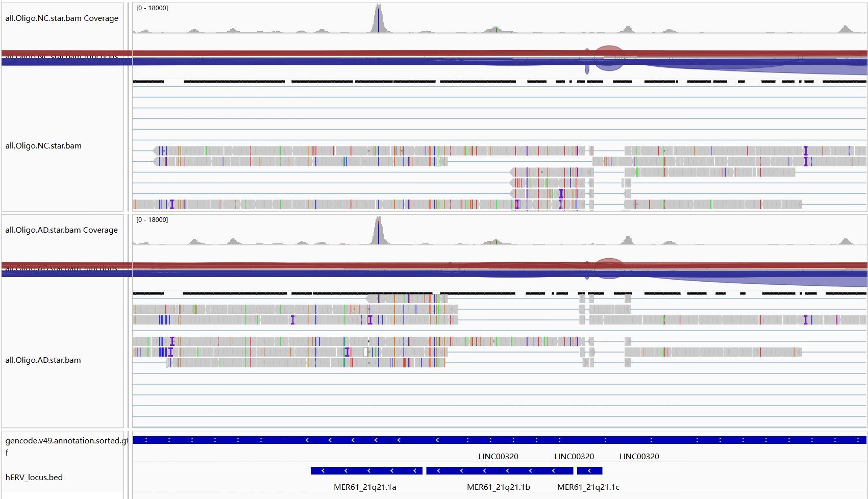
Task: Click the MER61_21q21.1a label text
Action: [365, 487]
